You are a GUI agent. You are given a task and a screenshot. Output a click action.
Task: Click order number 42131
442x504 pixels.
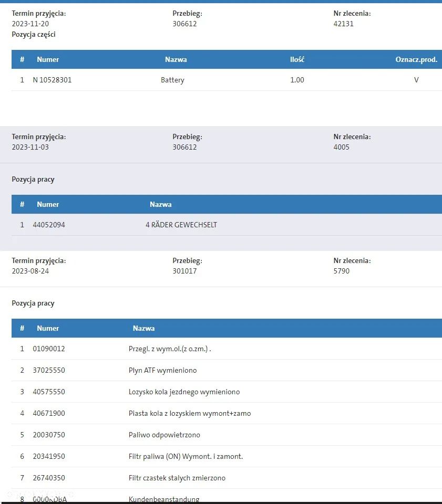343,24
